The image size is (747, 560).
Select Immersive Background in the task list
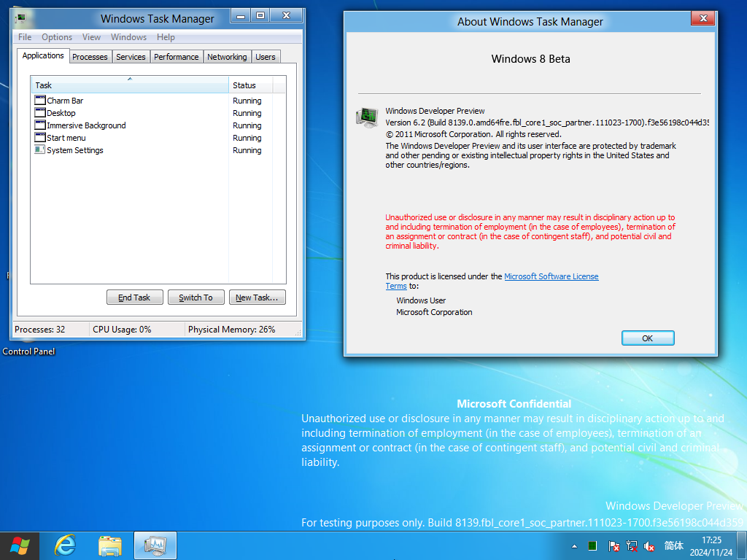tap(86, 125)
